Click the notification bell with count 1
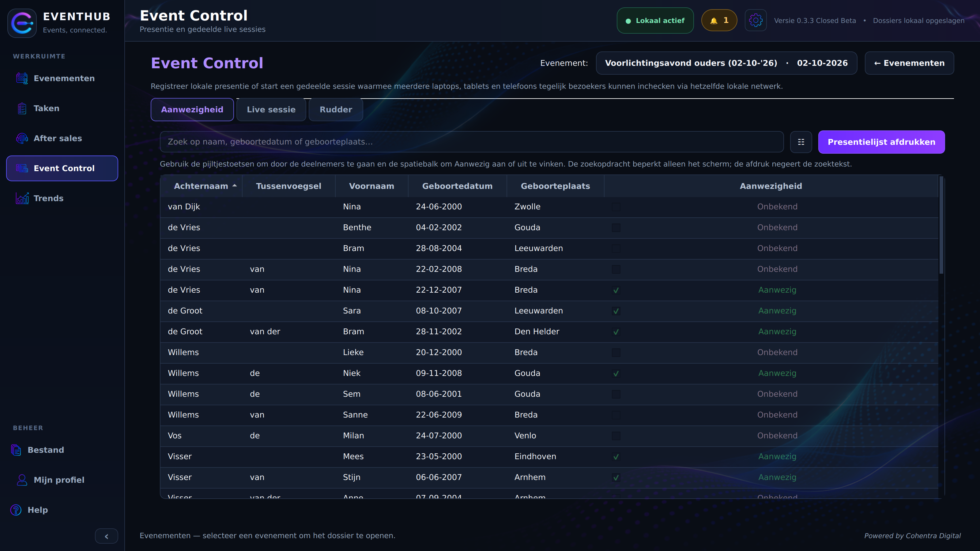Screen dimensions: 980x551 pyautogui.click(x=719, y=21)
